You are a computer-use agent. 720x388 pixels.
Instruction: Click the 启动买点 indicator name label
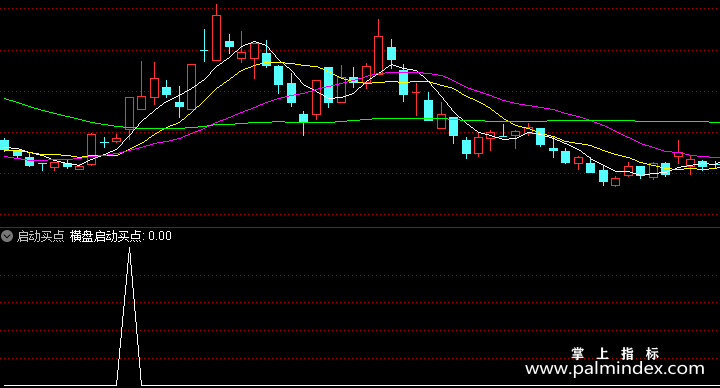pos(40,236)
